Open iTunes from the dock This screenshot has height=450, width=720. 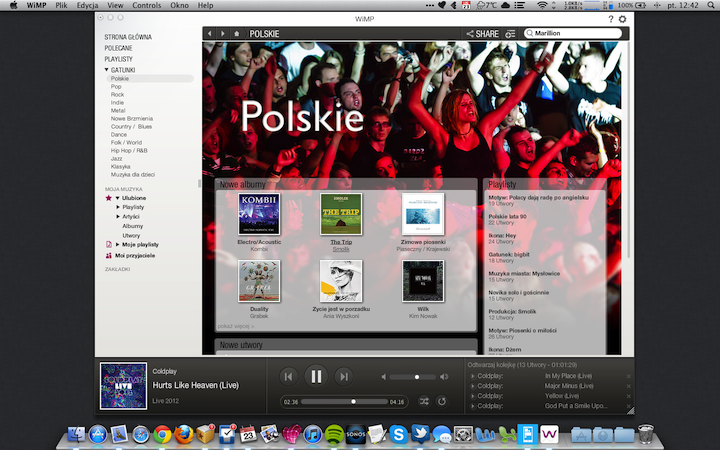pos(313,434)
